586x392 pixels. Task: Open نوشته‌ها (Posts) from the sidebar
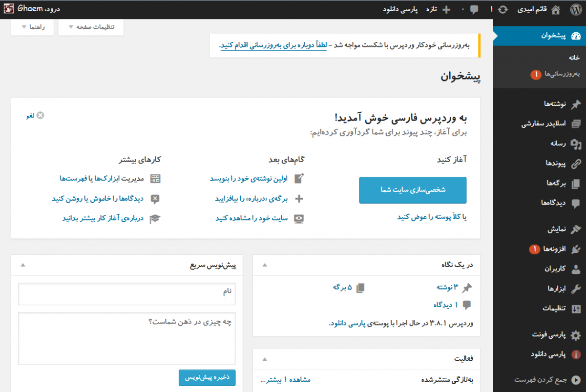pos(555,104)
